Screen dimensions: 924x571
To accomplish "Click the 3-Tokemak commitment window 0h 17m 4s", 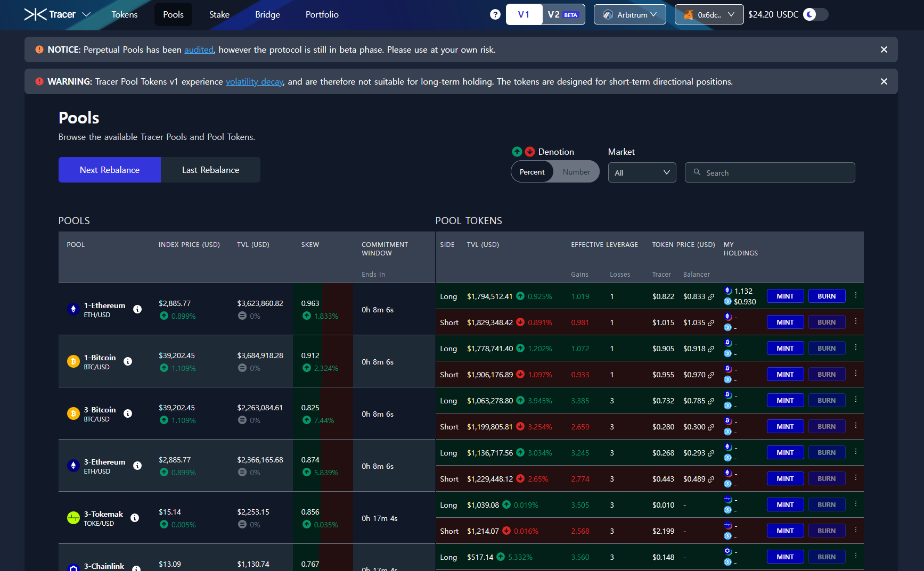I will click(380, 518).
